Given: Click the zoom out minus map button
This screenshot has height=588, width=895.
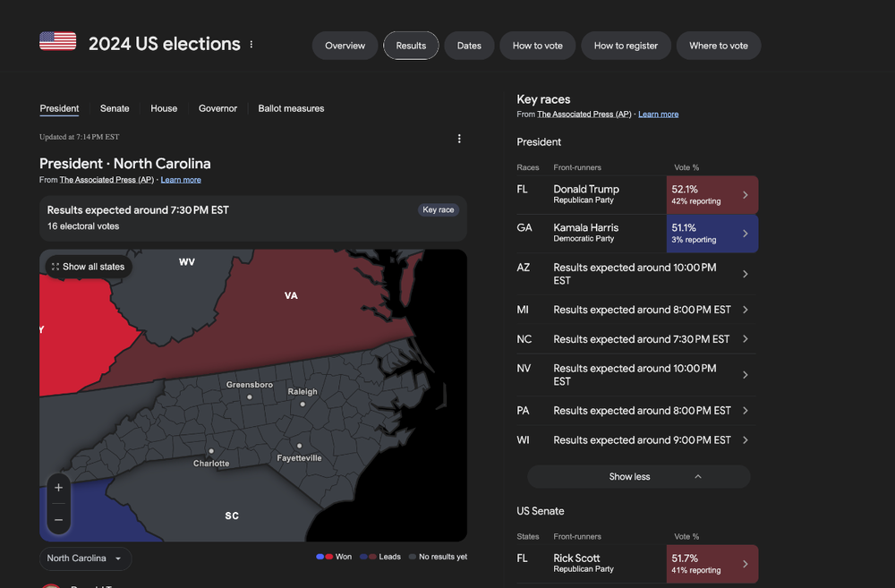Looking at the screenshot, I should 58,519.
